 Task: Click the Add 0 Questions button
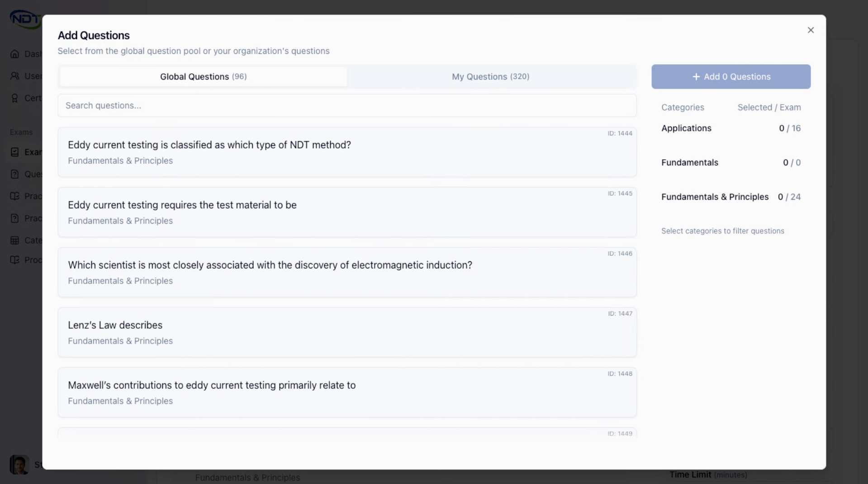click(x=731, y=77)
